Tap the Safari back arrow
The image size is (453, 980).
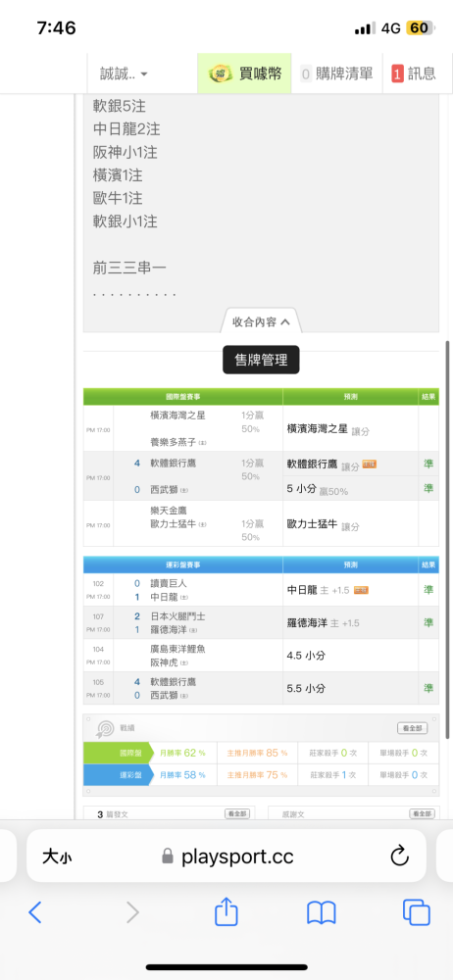(x=35, y=912)
